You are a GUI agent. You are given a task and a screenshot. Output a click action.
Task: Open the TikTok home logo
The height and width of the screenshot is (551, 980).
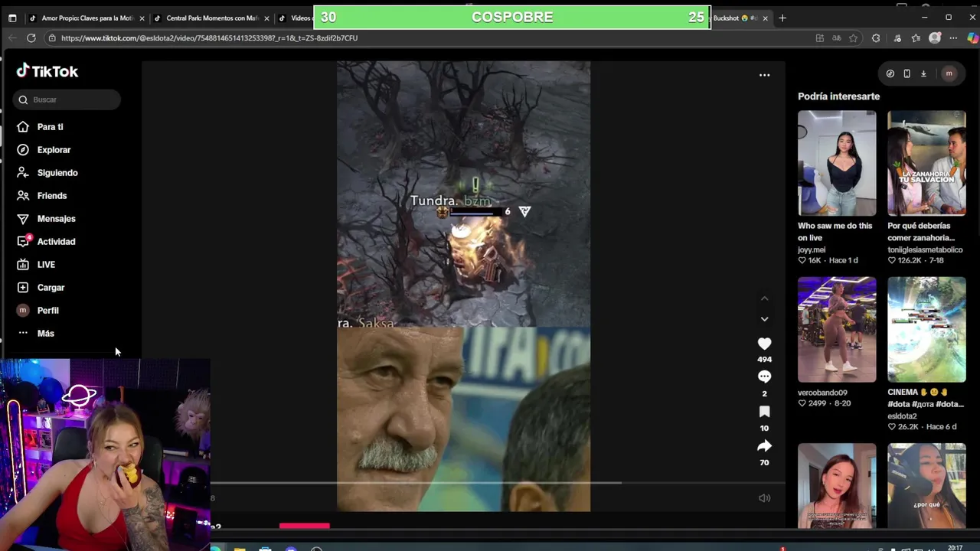click(47, 71)
